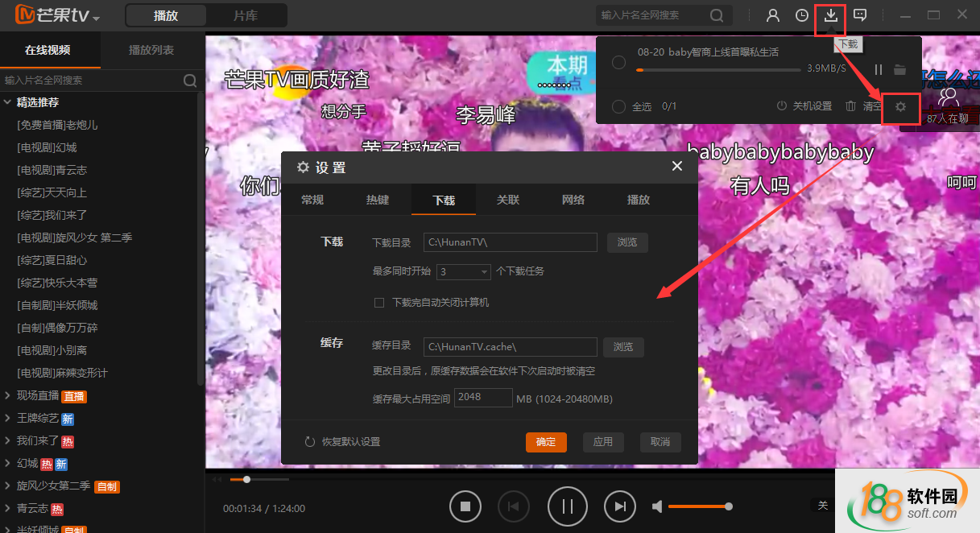Click the user account icon
This screenshot has width=980, height=533.
[x=773, y=15]
